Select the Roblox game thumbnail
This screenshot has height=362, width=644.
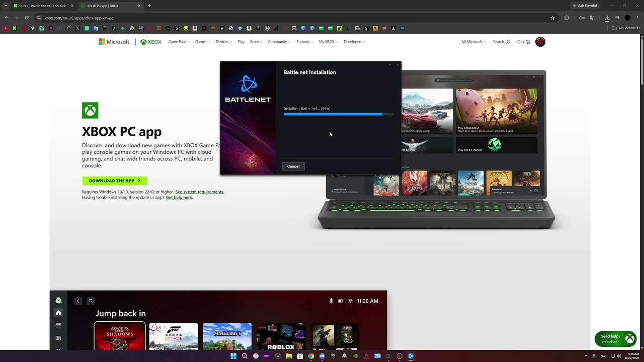click(x=281, y=336)
